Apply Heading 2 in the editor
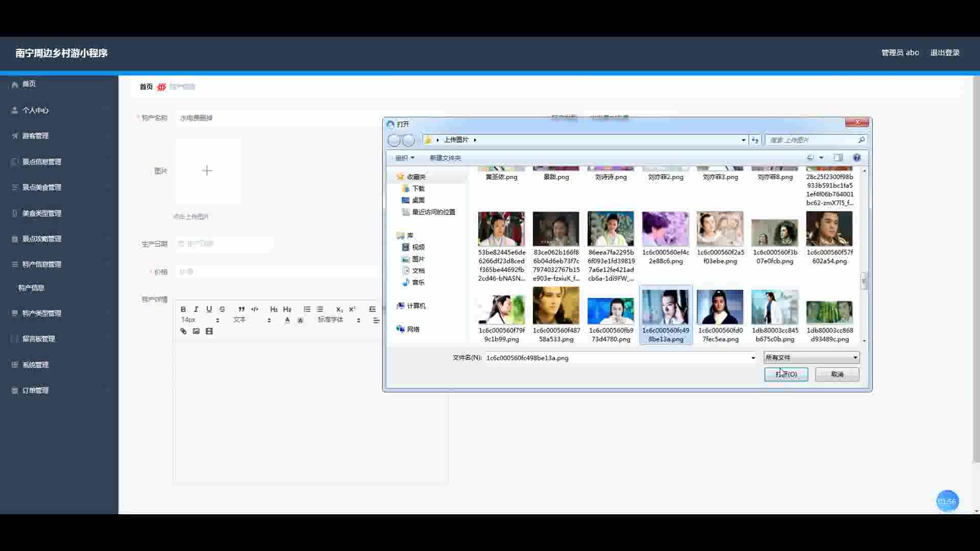 (x=287, y=309)
